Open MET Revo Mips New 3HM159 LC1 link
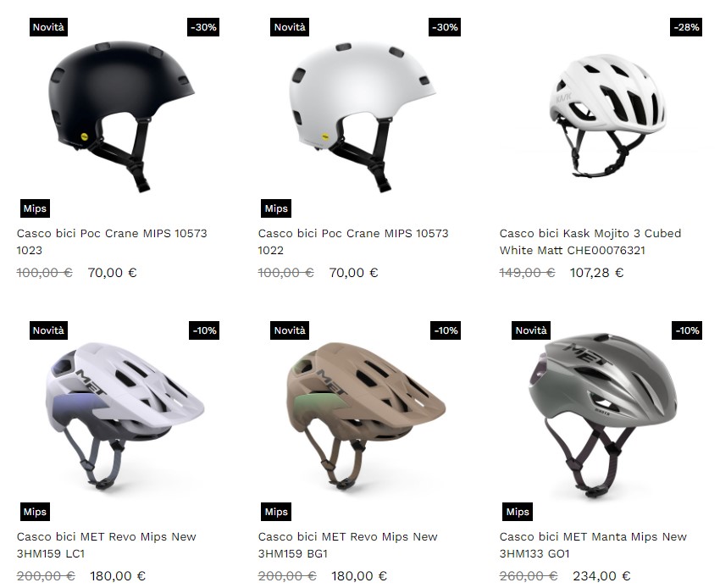This screenshot has width=720, height=588. click(107, 545)
